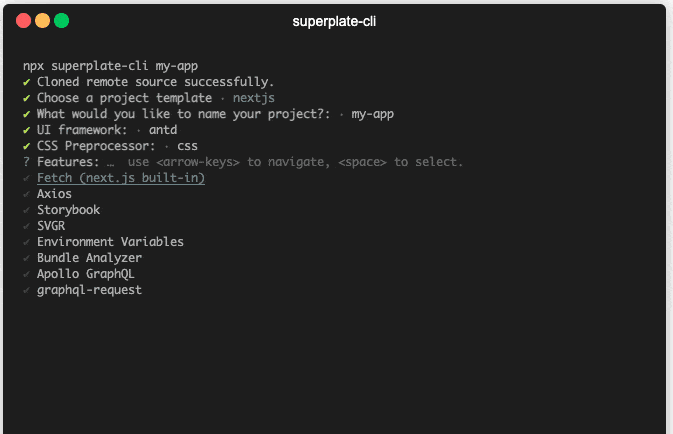The width and height of the screenshot is (673, 434).
Task: Toggle the Apollo GraphQL checkmark
Action: [27, 274]
